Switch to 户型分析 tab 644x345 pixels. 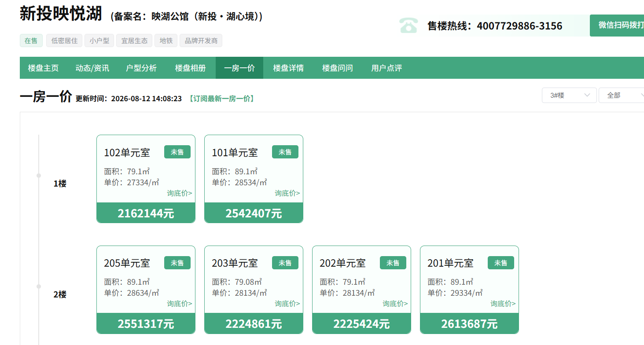click(141, 68)
